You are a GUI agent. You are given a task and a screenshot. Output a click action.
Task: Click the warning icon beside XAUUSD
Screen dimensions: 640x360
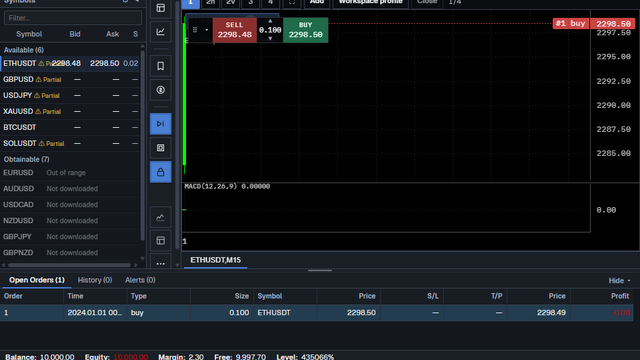point(38,111)
